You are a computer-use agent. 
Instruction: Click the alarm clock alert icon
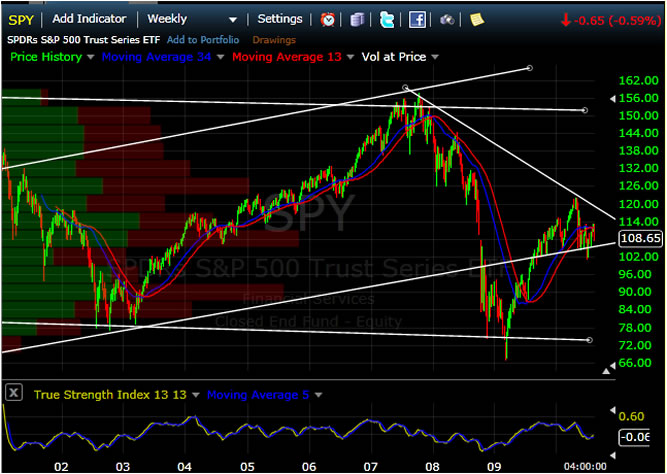click(328, 19)
